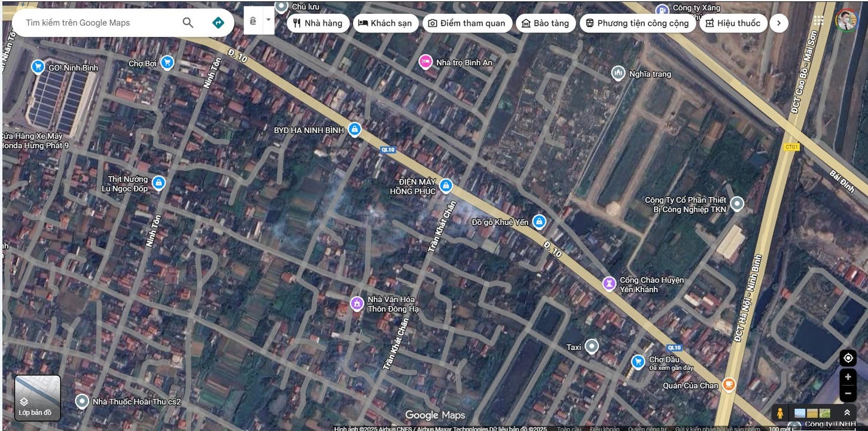Open directions with the blue arrow icon
This screenshot has height=431, width=868.
(x=218, y=23)
